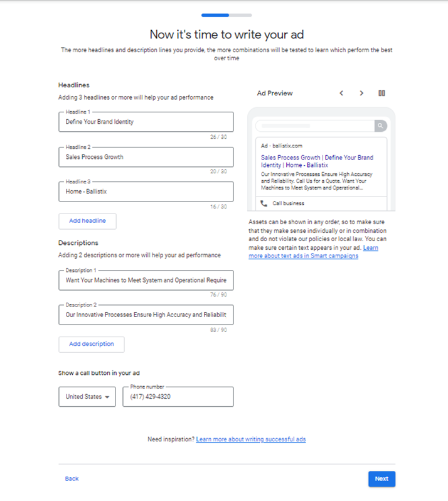Open the United States country dropdown
This screenshot has height=501, width=448.
(87, 397)
